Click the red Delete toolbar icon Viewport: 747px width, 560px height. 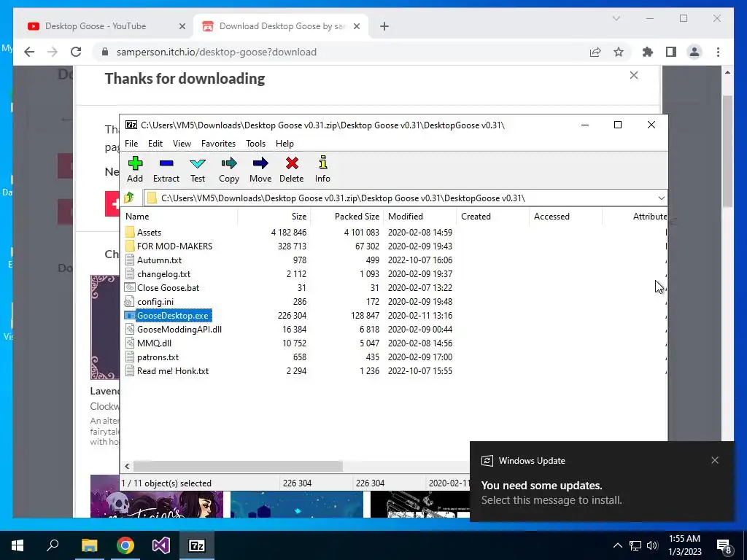click(x=292, y=169)
